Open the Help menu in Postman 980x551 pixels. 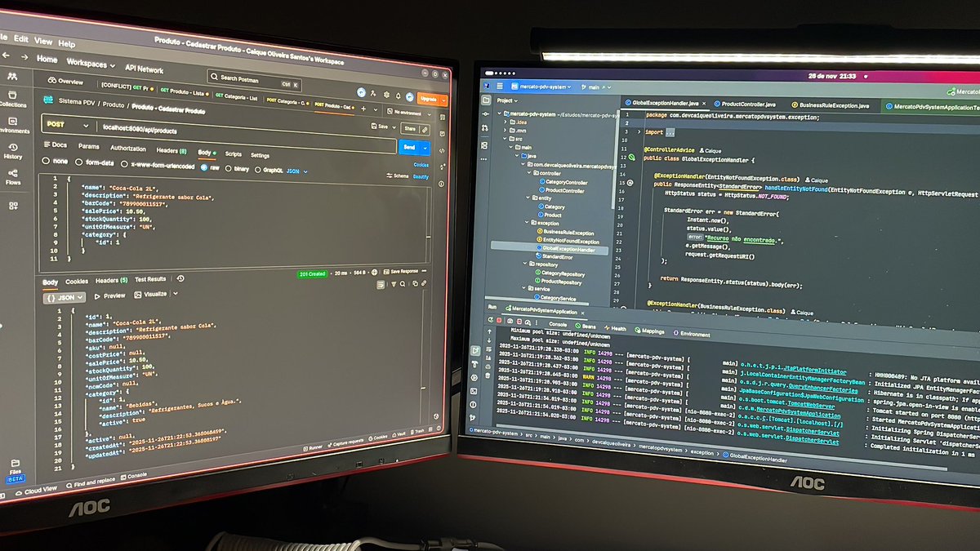(x=66, y=43)
